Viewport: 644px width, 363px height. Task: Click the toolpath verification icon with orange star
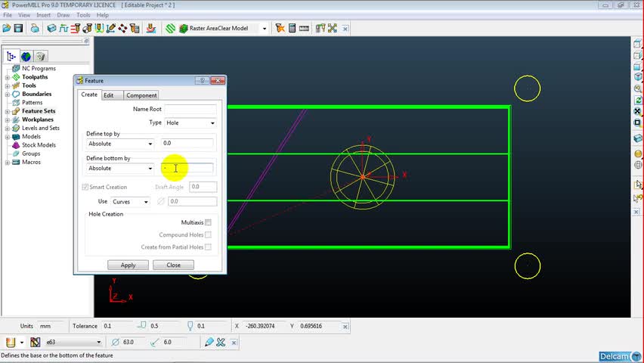point(280,29)
